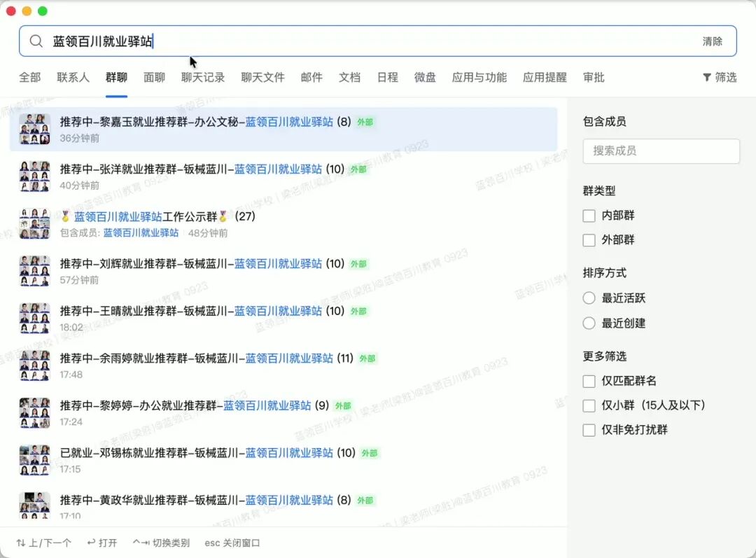Click the main search input field

tap(378, 41)
